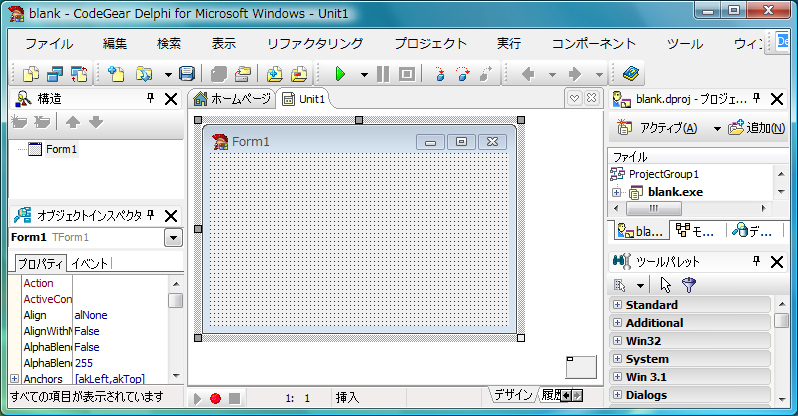Run the program with green arrow
This screenshot has height=416, width=798.
340,74
